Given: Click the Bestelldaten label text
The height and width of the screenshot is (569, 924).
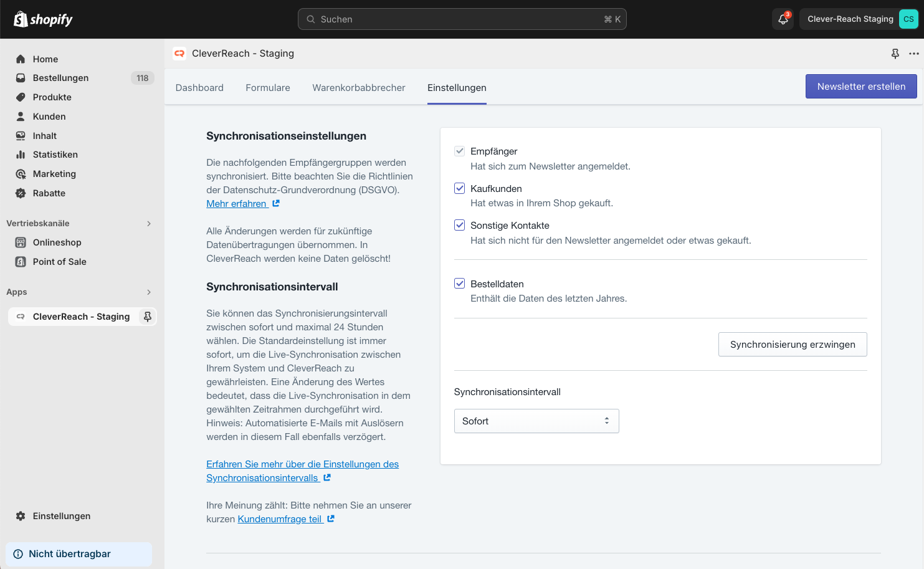Looking at the screenshot, I should click(497, 284).
